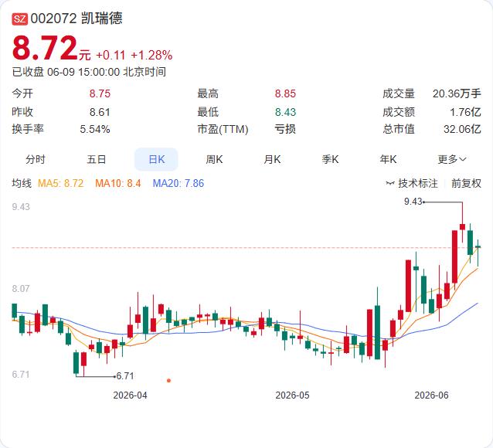Switch to the 五日 chart tab
The height and width of the screenshot is (448, 493).
pos(97,159)
